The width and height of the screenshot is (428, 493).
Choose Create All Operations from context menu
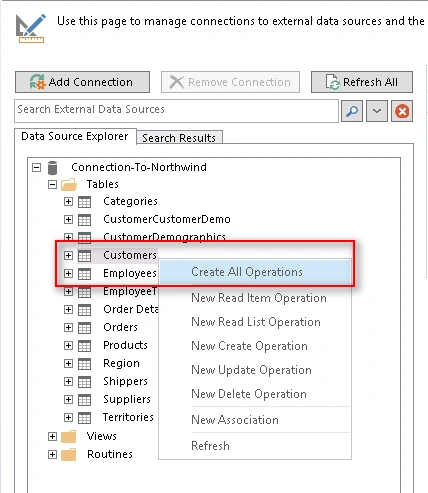point(255,272)
